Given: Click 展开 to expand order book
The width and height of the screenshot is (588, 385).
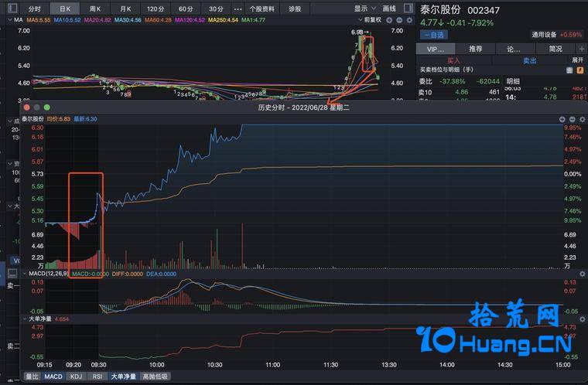Looking at the screenshot, I should pyautogui.click(x=577, y=60).
